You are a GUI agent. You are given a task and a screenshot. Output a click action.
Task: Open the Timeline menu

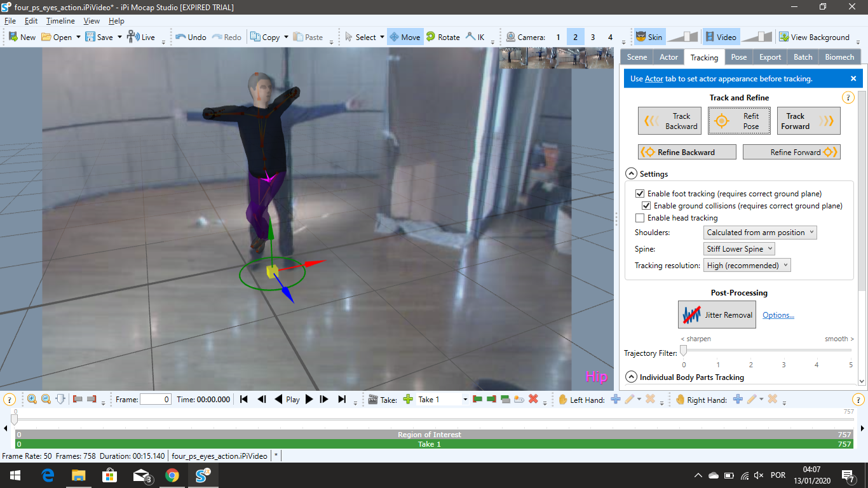tap(60, 21)
